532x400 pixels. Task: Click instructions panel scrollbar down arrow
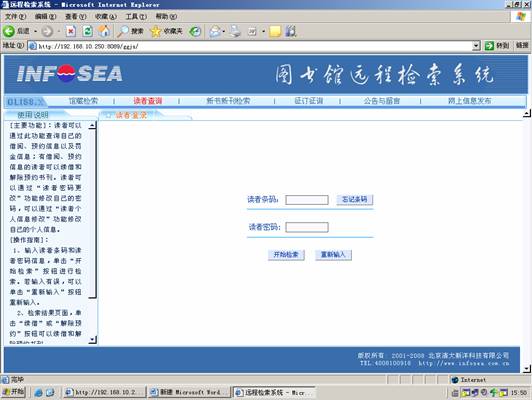pos(92,340)
